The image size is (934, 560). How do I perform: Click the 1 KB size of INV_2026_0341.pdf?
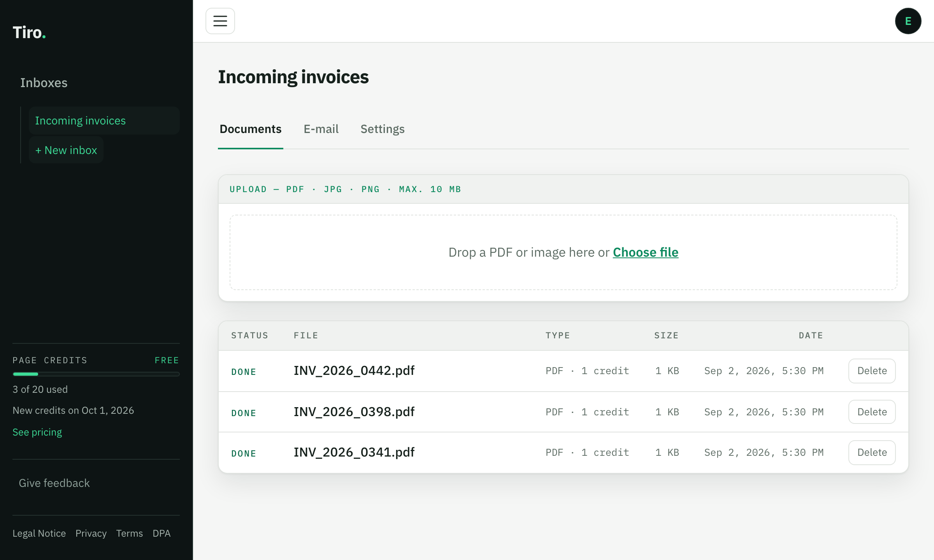coord(667,453)
